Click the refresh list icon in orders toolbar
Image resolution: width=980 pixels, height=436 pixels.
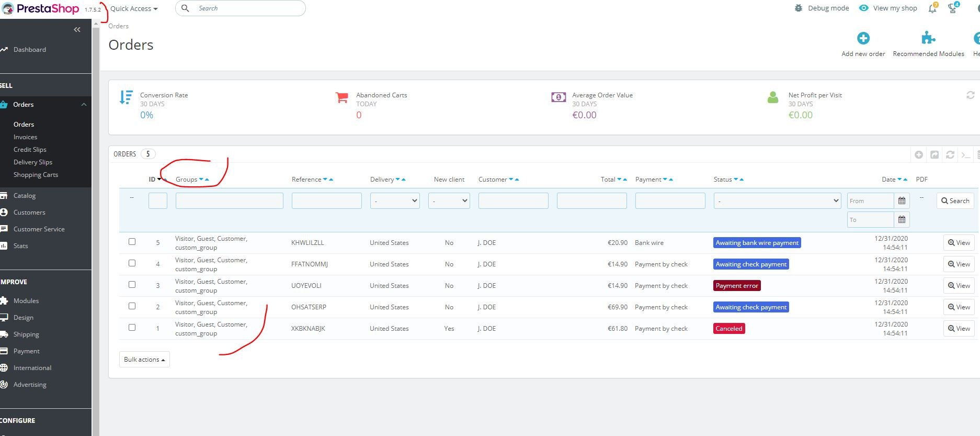coord(950,155)
